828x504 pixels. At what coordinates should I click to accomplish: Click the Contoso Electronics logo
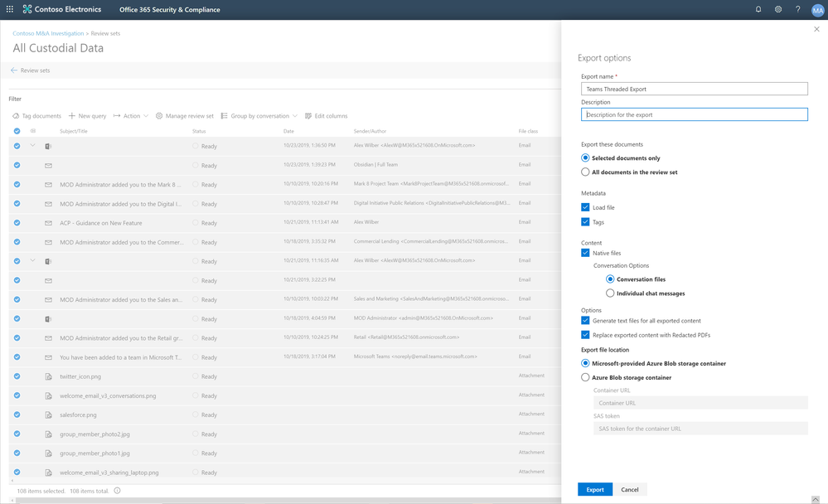click(62, 9)
